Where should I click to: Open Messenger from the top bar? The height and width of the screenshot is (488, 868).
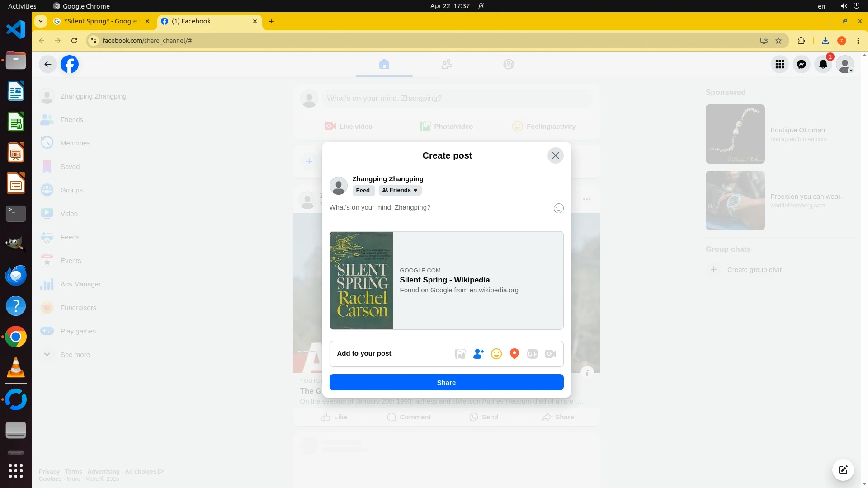[802, 64]
